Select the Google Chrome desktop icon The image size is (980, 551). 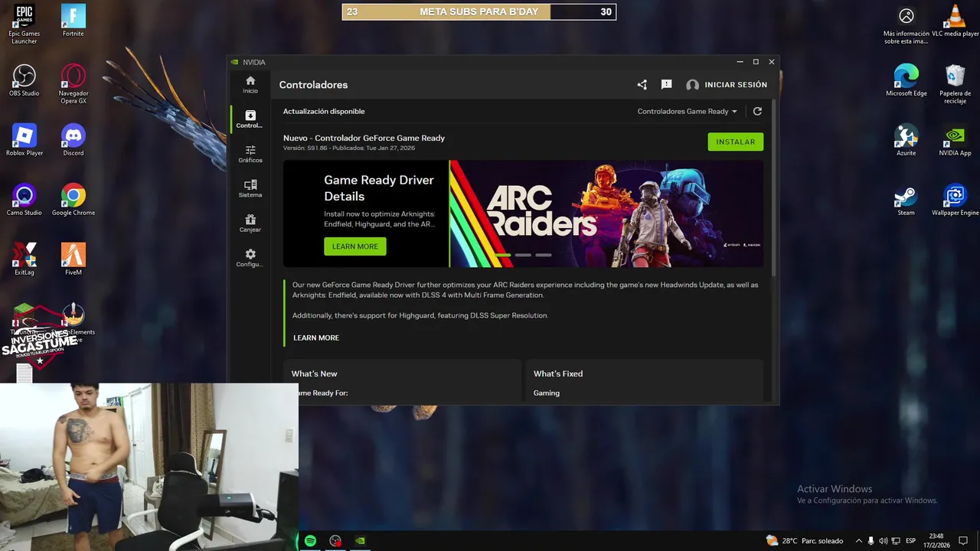click(73, 199)
